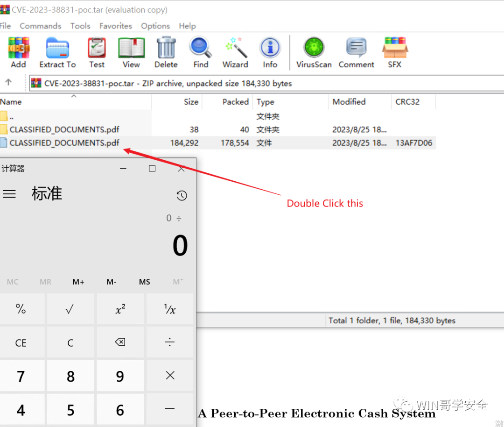
Task: Click the archive path address bar
Action: coord(267,83)
